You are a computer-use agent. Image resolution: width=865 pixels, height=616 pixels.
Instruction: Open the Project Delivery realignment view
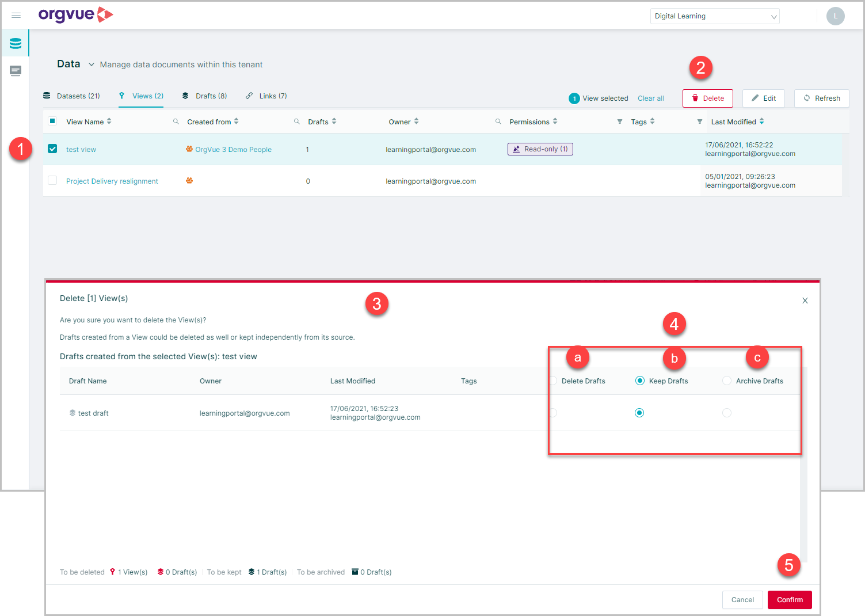[x=112, y=181]
